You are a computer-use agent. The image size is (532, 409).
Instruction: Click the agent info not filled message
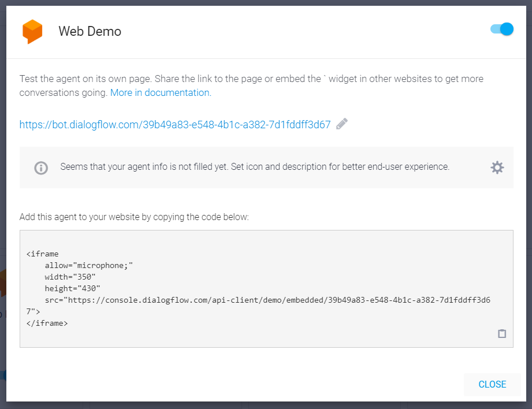click(255, 166)
